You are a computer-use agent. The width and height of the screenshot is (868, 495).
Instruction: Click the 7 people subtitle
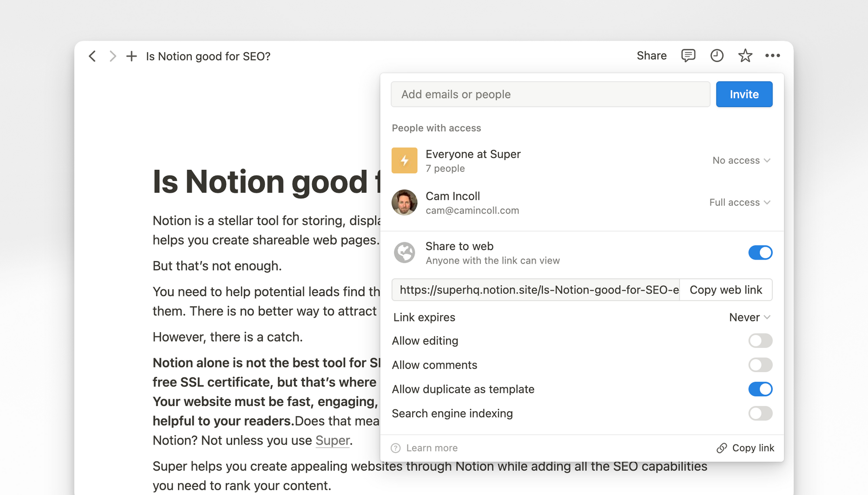pos(445,168)
